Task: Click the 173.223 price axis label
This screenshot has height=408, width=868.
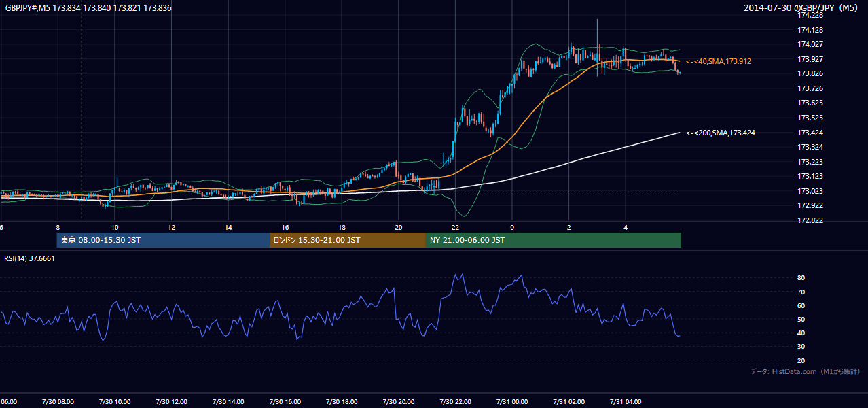Action: [x=810, y=162]
